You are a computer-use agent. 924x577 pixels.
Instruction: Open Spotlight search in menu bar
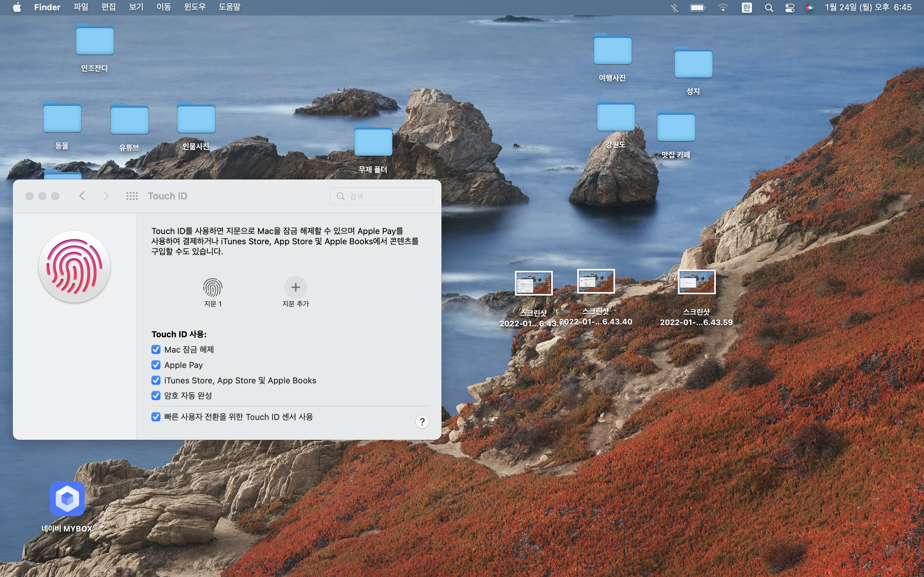point(769,8)
